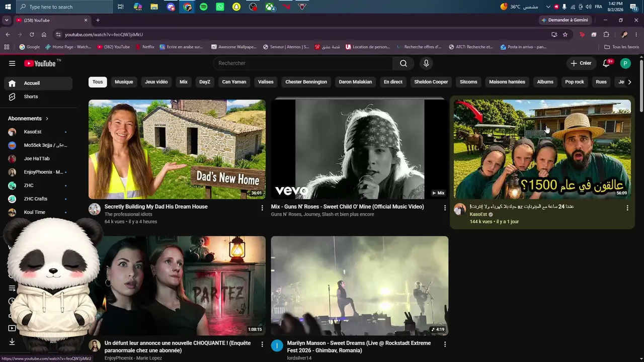The height and width of the screenshot is (362, 644).
Task: Open the Windows Start menu
Action: coord(8,7)
